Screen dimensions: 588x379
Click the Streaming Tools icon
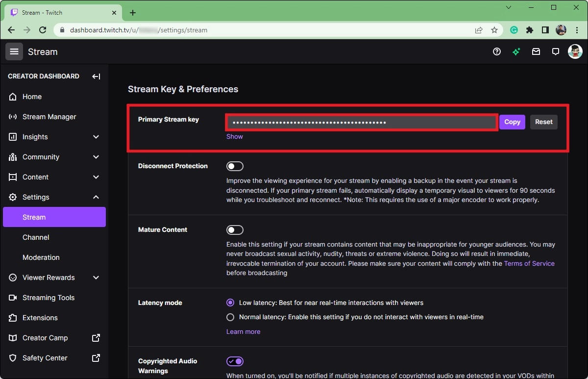coord(13,297)
